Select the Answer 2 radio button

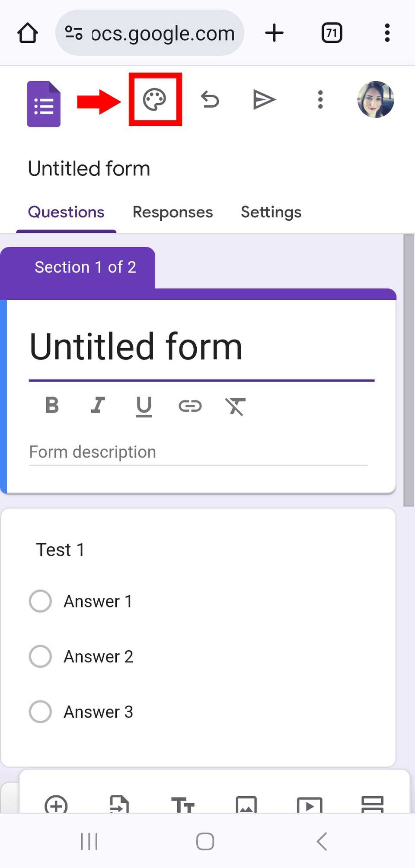pyautogui.click(x=40, y=656)
